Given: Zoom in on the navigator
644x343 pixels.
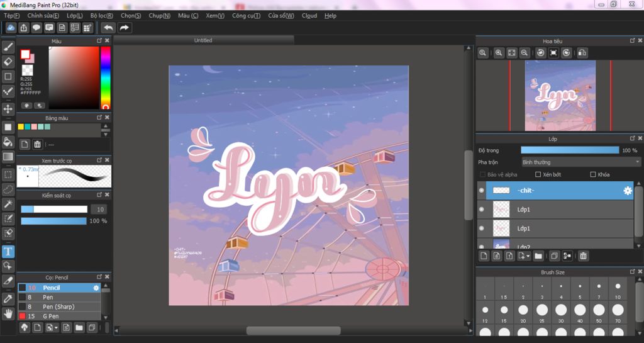Looking at the screenshot, I should [x=499, y=53].
